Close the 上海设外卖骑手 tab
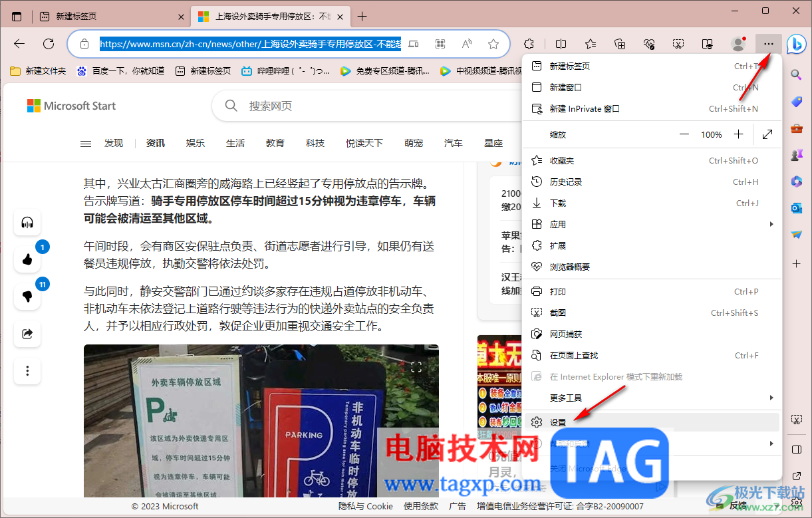 pyautogui.click(x=340, y=17)
